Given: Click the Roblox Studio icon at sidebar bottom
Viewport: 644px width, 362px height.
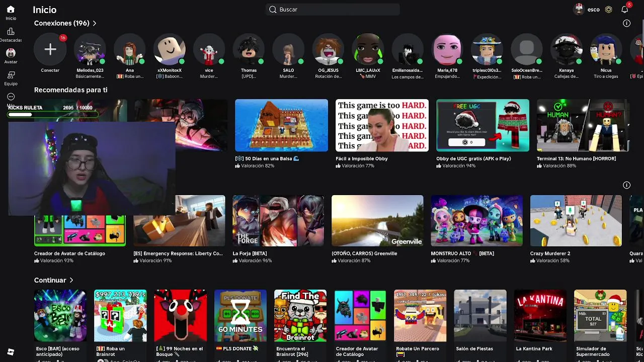Looking at the screenshot, I should [x=11, y=352].
